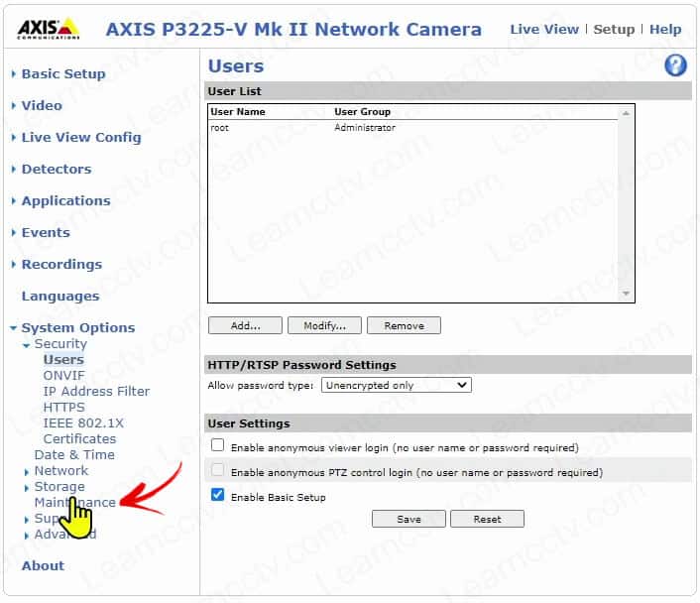Viewport: 700px width, 603px height.
Task: Click the AXIS Communications logo
Action: point(49,29)
